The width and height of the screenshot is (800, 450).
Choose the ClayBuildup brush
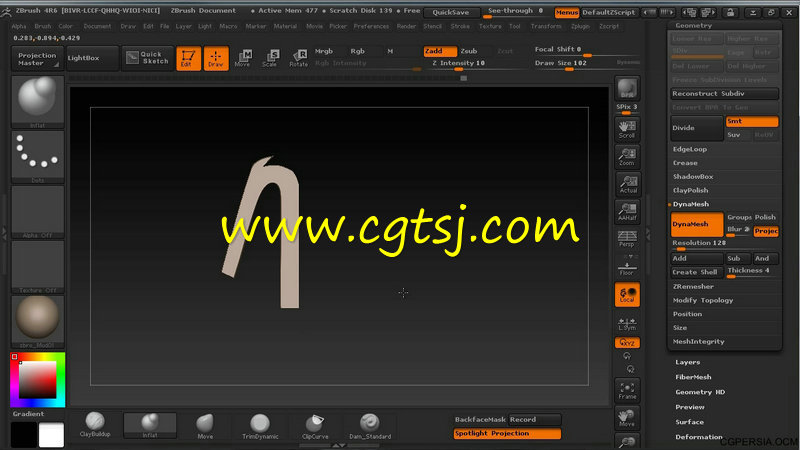pyautogui.click(x=95, y=425)
